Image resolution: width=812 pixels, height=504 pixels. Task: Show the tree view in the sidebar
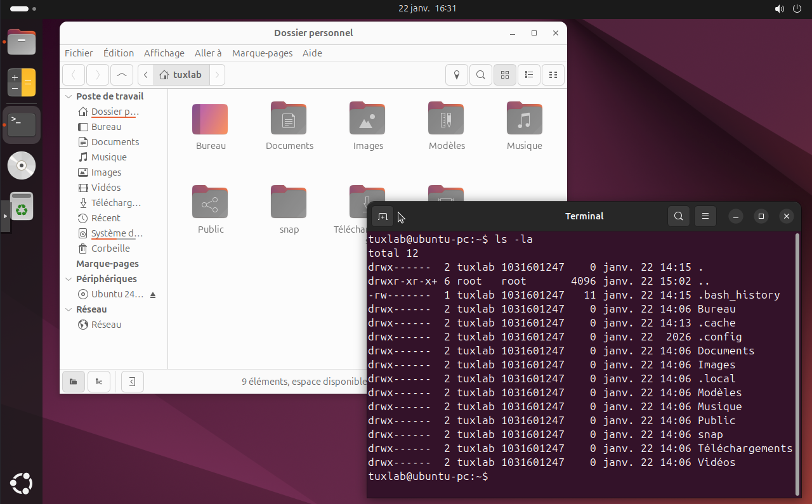click(98, 382)
